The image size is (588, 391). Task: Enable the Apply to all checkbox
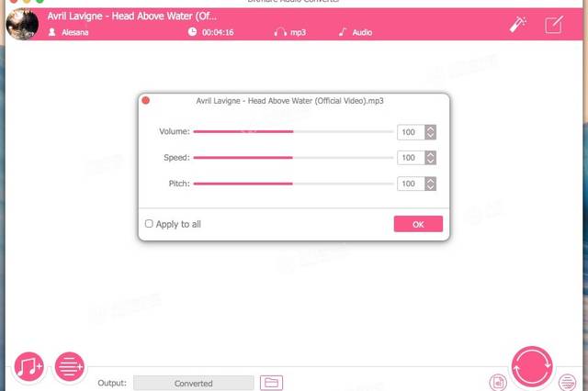pos(149,224)
